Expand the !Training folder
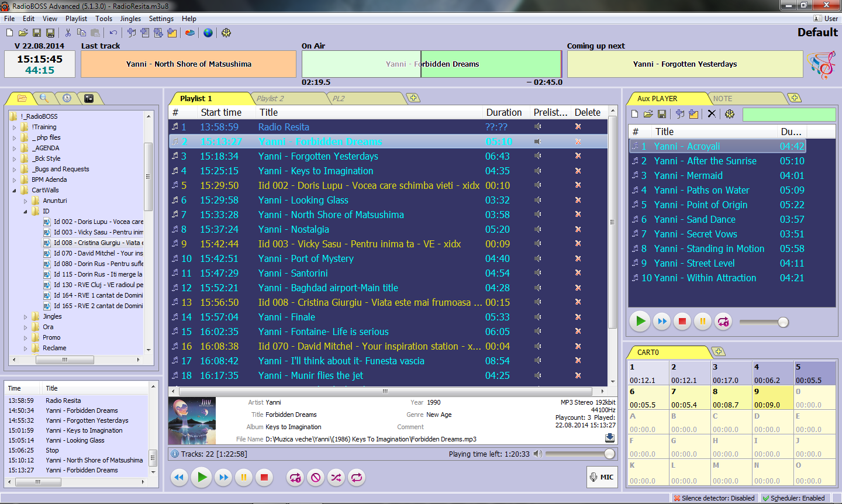 pos(15,127)
